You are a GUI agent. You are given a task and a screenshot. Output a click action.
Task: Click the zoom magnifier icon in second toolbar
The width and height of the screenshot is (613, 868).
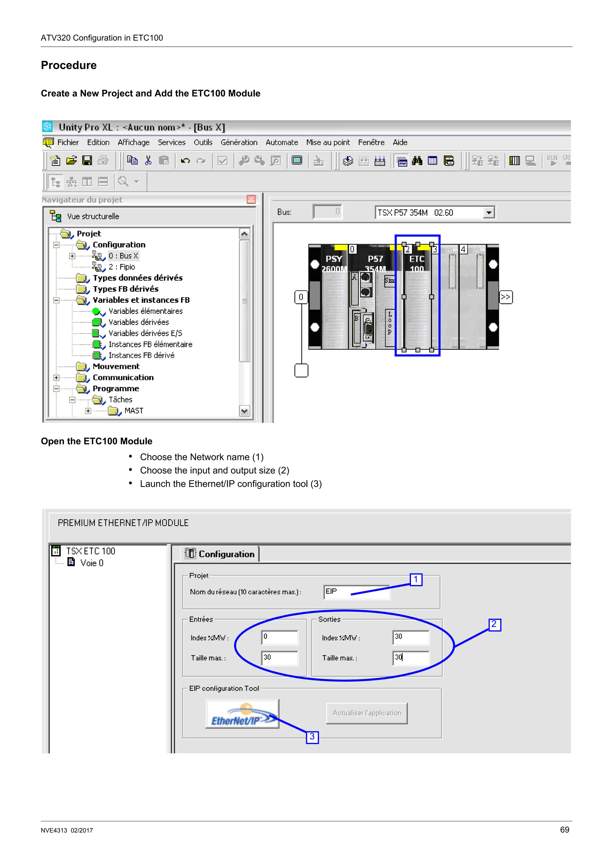coord(123,182)
